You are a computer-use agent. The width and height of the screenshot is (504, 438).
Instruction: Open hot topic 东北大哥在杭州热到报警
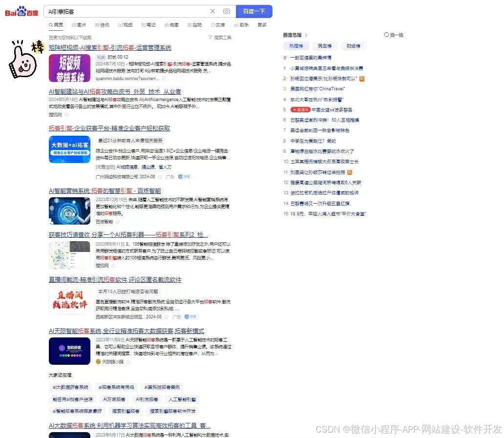click(x=317, y=99)
